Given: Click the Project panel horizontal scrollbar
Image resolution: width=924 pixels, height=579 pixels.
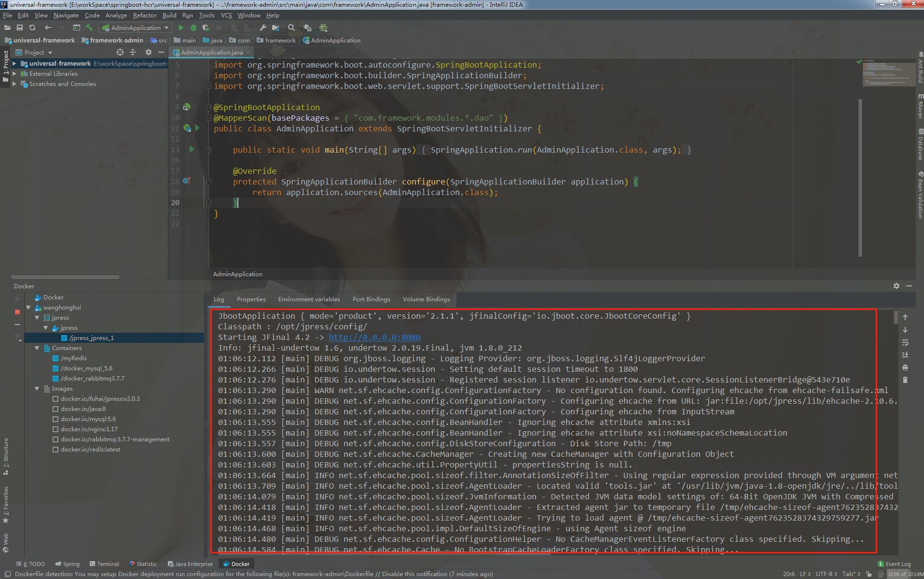Looking at the screenshot, I should [65, 277].
